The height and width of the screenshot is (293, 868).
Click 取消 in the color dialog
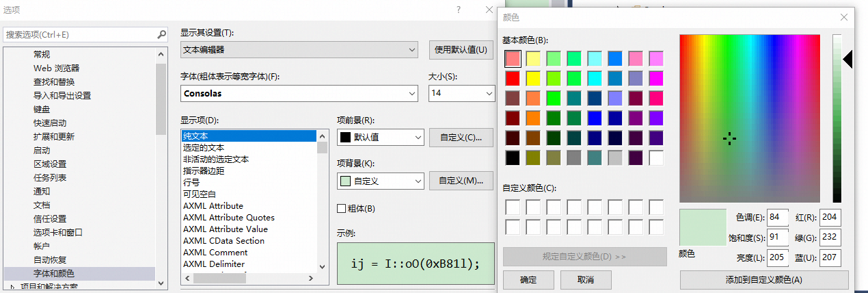click(586, 280)
